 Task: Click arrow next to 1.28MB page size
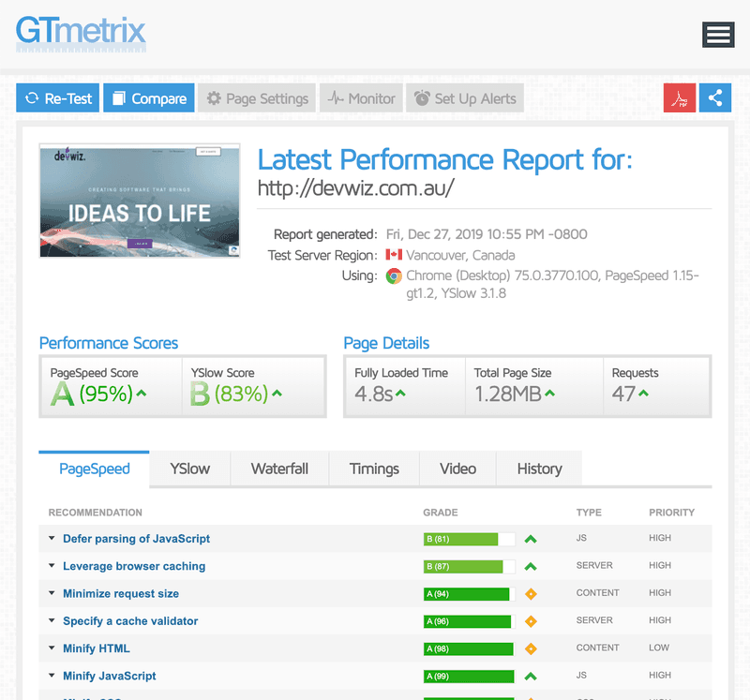[x=549, y=393]
